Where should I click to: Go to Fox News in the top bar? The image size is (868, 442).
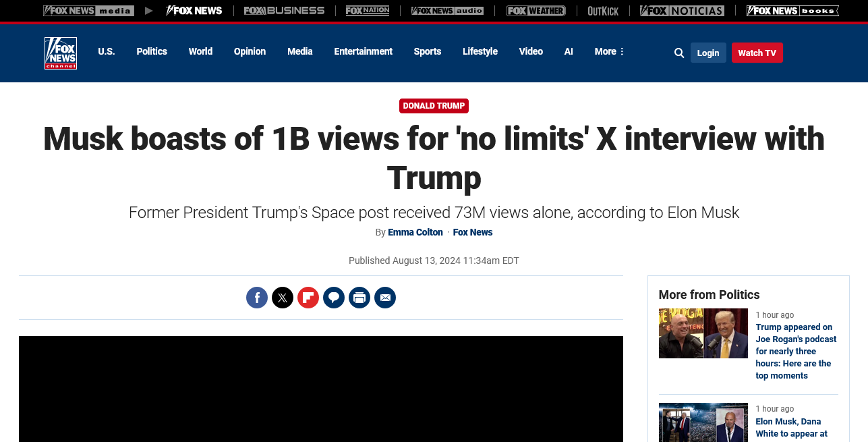point(194,11)
